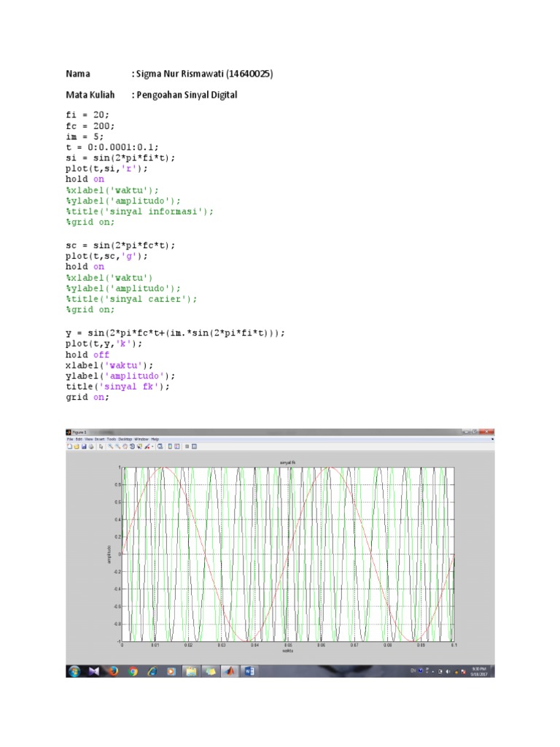
Task: Select the Brush data tool
Action: click(147, 446)
